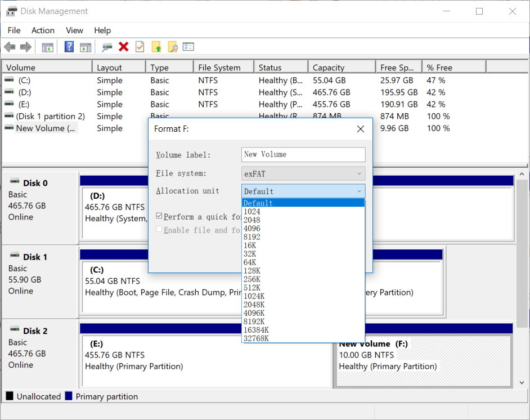This screenshot has width=530, height=420.
Task: Click the folder with green up arrow icon
Action: tap(156, 47)
